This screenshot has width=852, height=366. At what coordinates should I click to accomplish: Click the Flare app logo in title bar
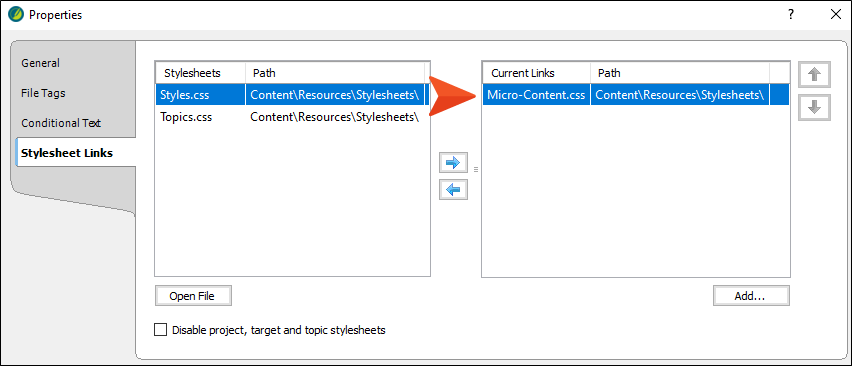[x=16, y=15]
